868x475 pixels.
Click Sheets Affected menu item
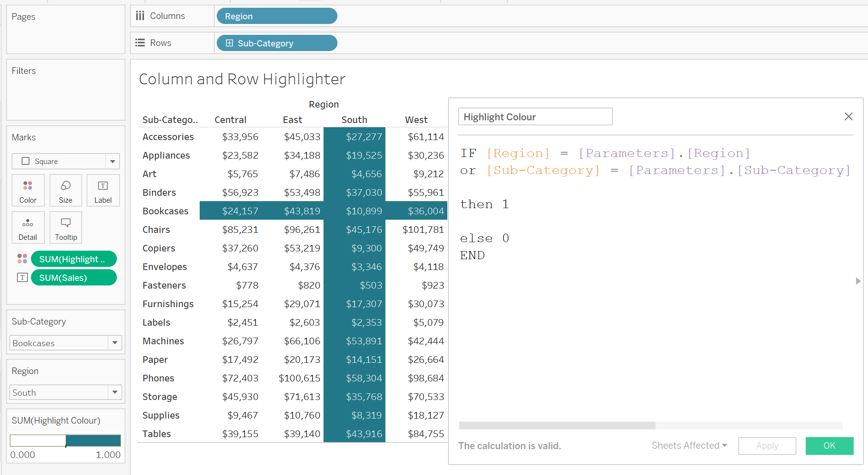point(688,445)
